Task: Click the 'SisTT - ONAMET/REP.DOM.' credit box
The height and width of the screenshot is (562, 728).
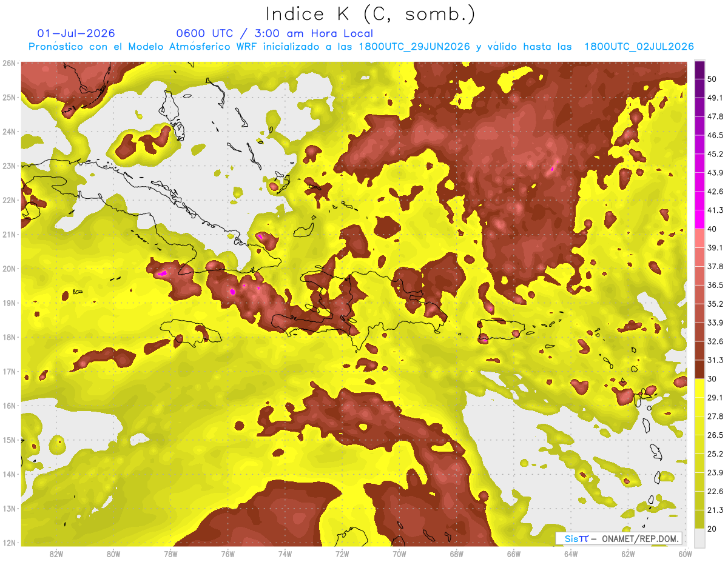Action: tap(618, 538)
